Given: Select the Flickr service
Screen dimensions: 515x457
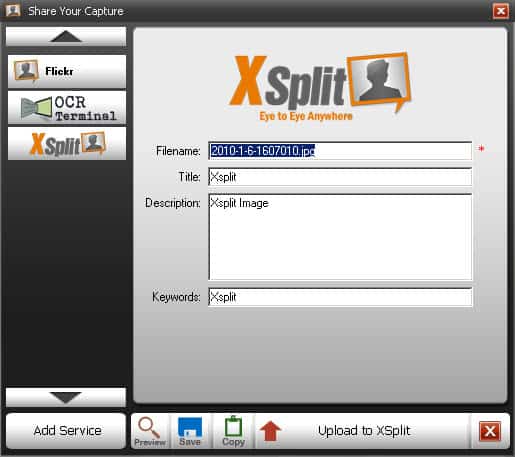Looking at the screenshot, I should click(67, 71).
